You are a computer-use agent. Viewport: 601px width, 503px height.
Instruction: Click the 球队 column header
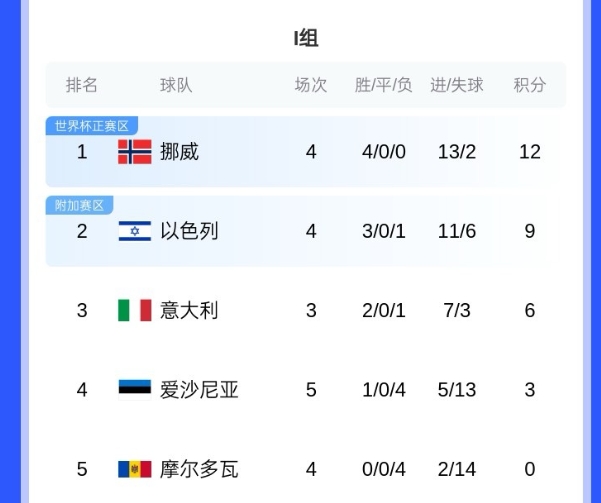[x=176, y=85]
